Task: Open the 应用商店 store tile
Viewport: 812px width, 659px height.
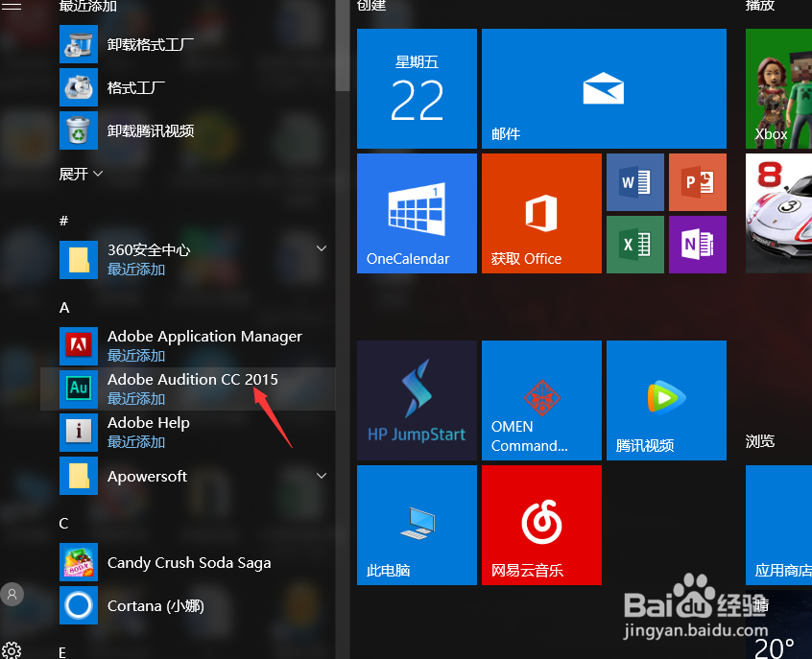Action: [x=778, y=525]
